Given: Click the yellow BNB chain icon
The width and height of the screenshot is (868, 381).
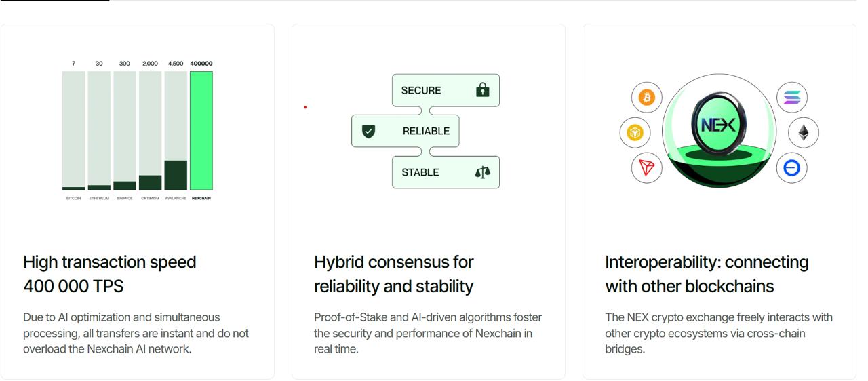Looking at the screenshot, I should 635,132.
